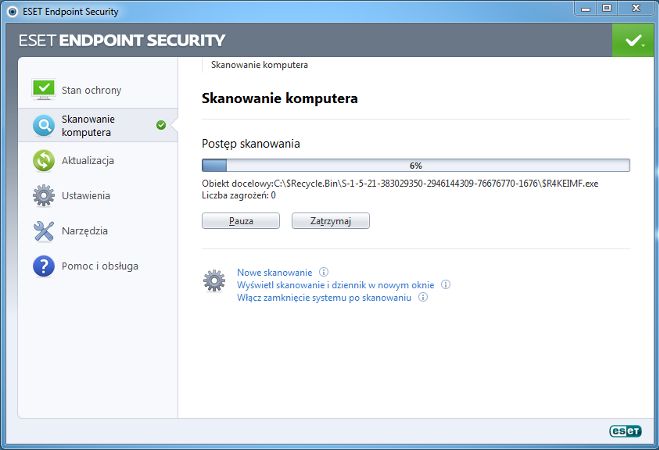
Task: Click the ESET ENDPOINT SECURITY header title
Action: [x=122, y=40]
